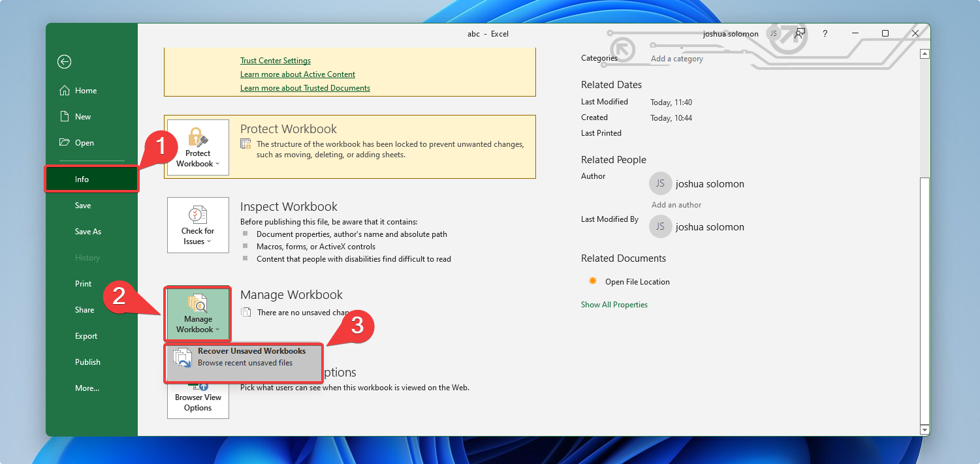Screen dimensions: 980x464
Task: Click the Trust Center Settings link
Action: pos(275,60)
